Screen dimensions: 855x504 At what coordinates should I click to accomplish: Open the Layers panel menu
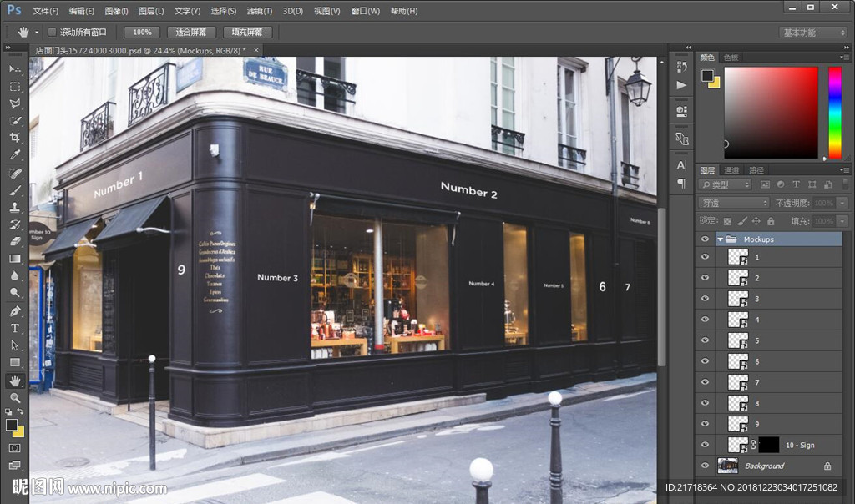845,170
